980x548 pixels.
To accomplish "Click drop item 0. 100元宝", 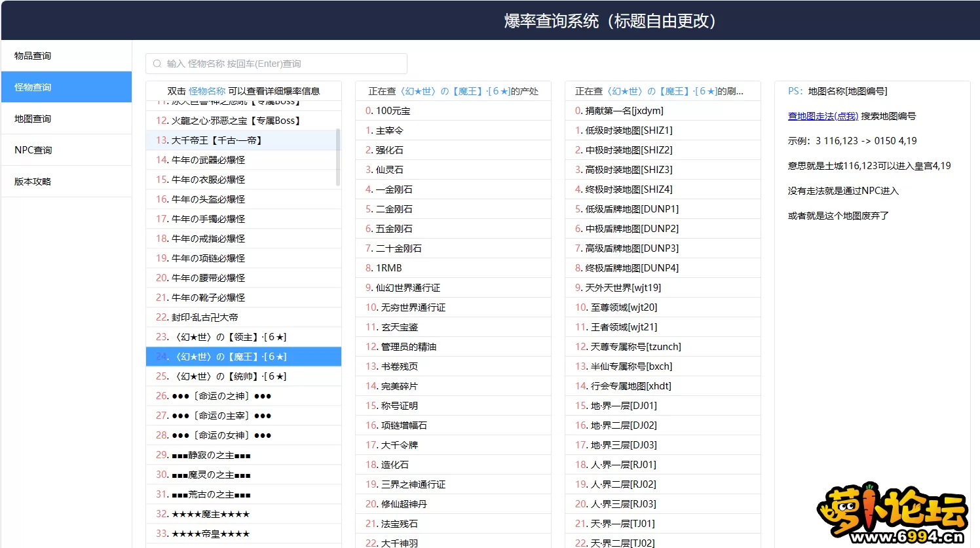I will [x=453, y=111].
